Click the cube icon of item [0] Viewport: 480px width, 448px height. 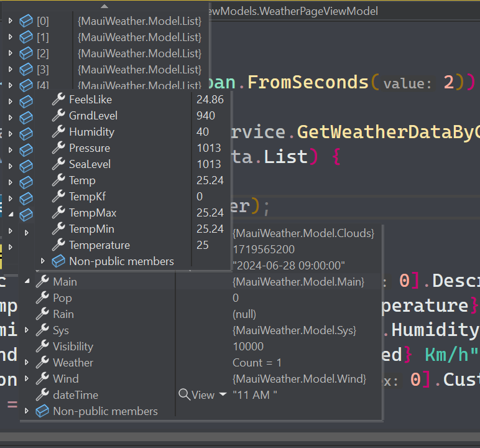[x=26, y=21]
